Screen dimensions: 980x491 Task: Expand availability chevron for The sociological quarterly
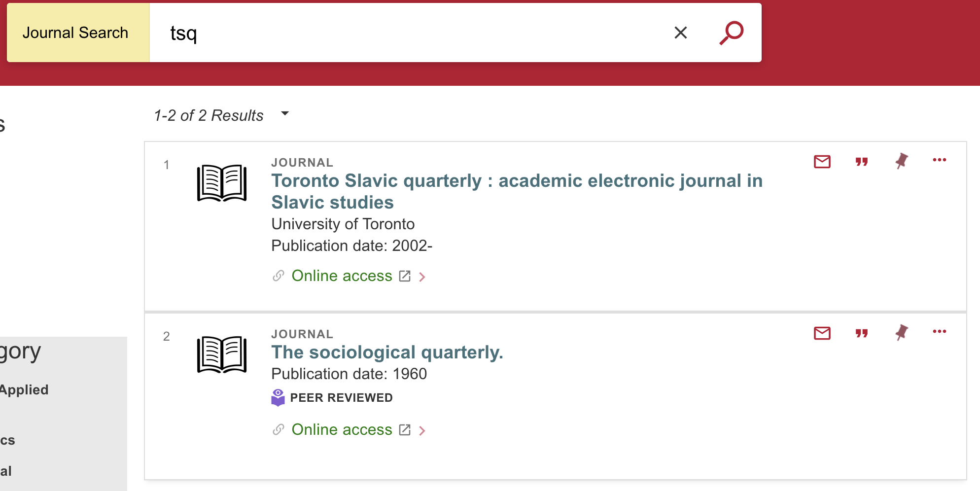pyautogui.click(x=422, y=431)
